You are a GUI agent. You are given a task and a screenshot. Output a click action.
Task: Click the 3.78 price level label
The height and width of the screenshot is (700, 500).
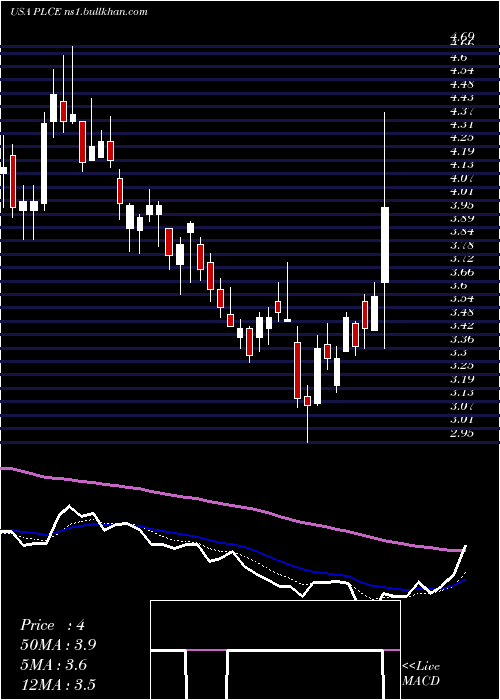tap(462, 245)
